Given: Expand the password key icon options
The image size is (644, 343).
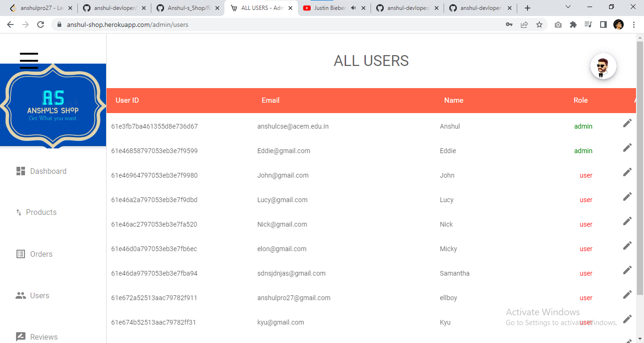Looking at the screenshot, I should [509, 24].
